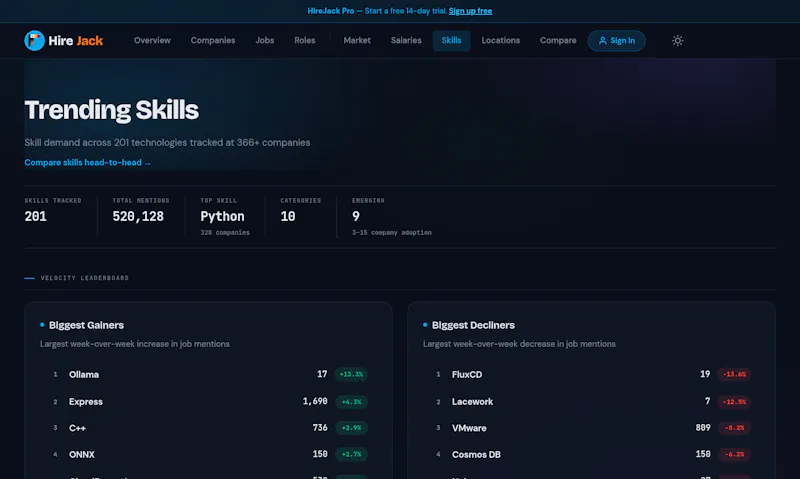Viewport: 800px width, 479px height.
Task: Click the -13.6% badge for FluxCD
Action: [734, 374]
